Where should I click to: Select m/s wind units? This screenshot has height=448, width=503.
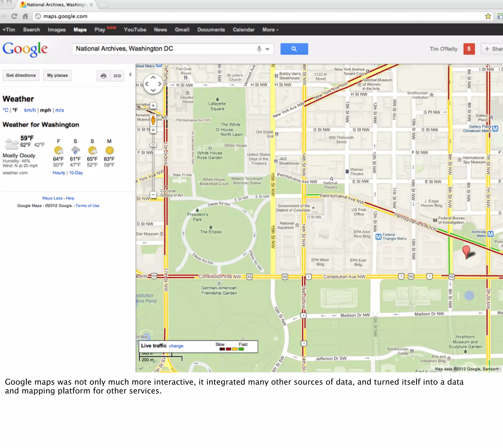[x=59, y=110]
